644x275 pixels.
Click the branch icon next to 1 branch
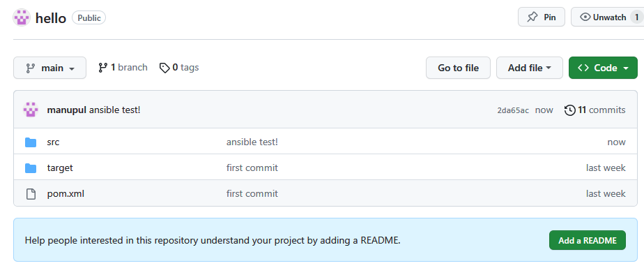102,68
